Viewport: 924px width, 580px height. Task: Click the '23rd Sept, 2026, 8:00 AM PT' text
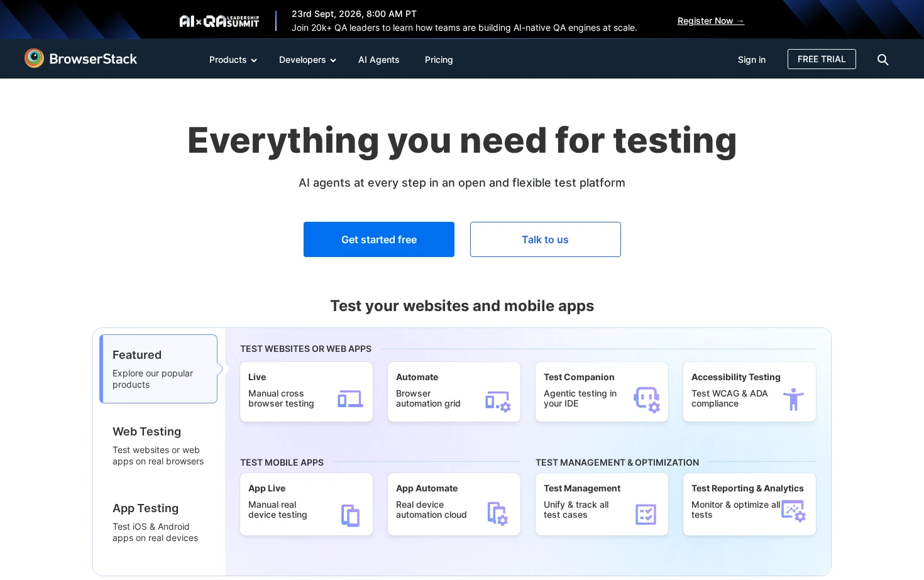coord(354,14)
